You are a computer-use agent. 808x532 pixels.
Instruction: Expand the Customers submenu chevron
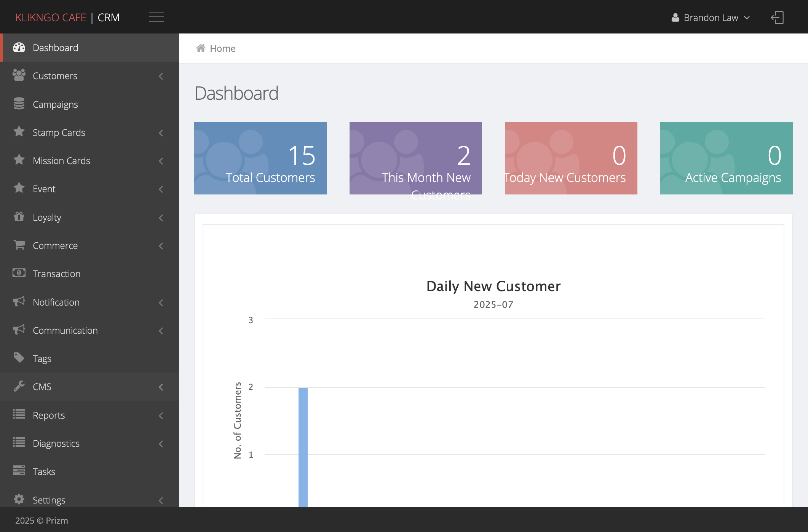coord(161,76)
